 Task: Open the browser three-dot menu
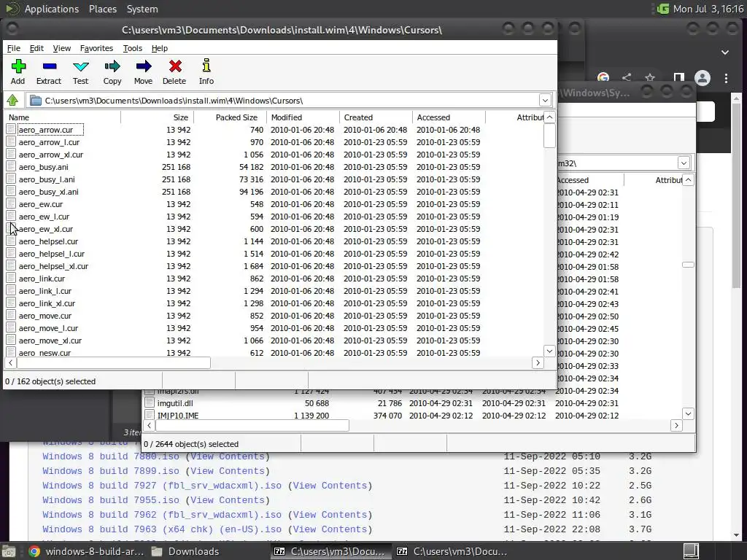726,78
